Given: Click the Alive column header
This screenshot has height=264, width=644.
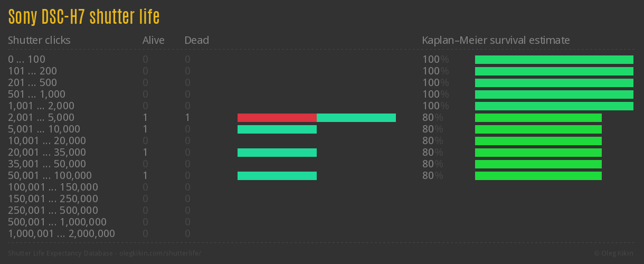Looking at the screenshot, I should pyautogui.click(x=153, y=40).
